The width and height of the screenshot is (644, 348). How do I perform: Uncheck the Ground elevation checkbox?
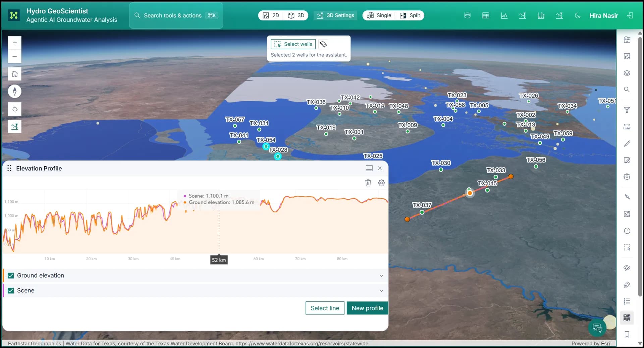(x=11, y=276)
